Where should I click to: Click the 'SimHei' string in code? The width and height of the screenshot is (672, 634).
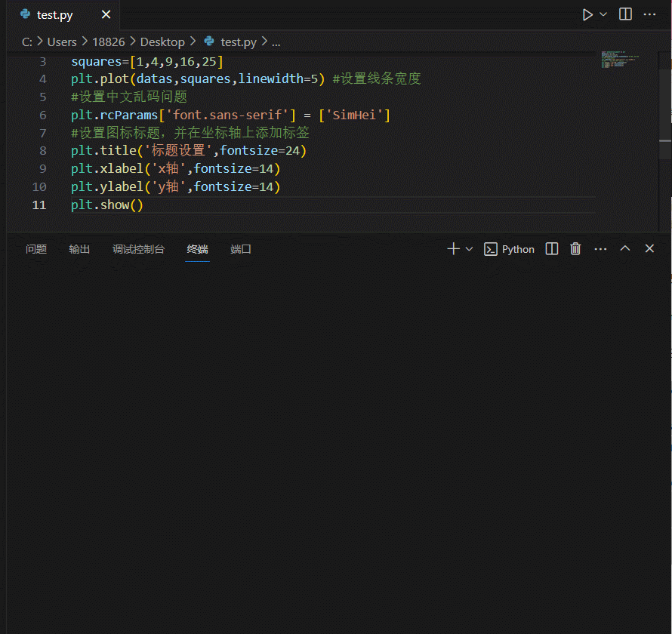[354, 115]
